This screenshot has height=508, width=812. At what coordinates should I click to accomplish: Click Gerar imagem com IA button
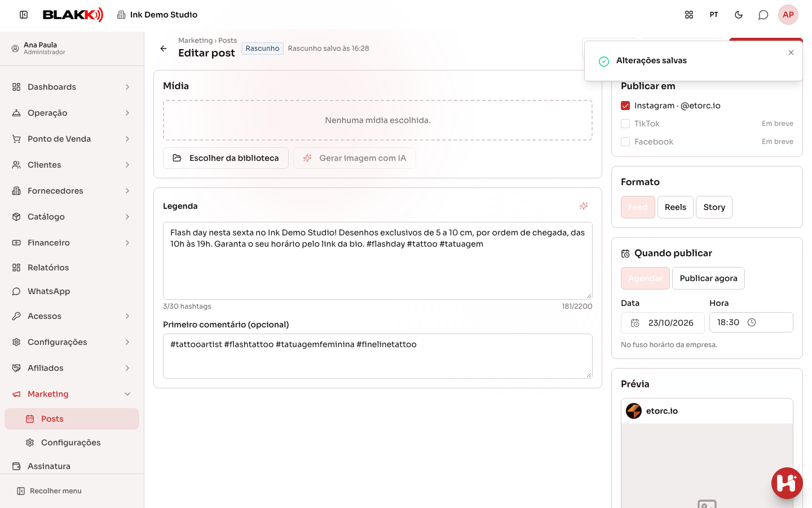click(x=355, y=158)
